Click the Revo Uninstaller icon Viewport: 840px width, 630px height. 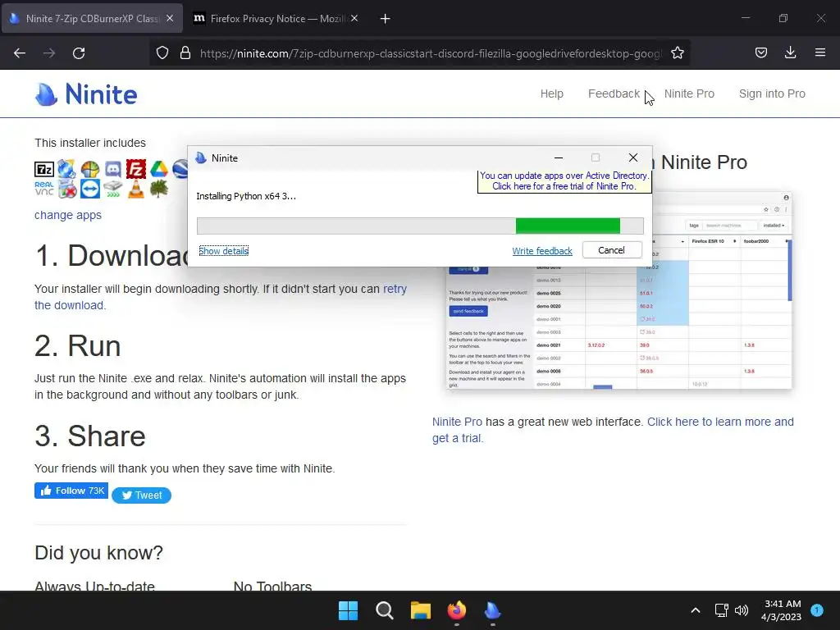click(x=67, y=189)
